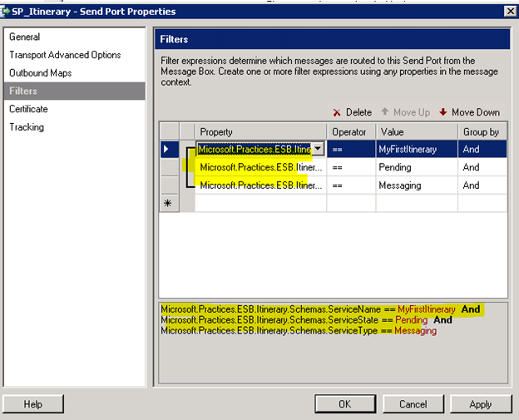This screenshot has height=420, width=519.
Task: Click the new row asterisk selector
Action: (169, 203)
